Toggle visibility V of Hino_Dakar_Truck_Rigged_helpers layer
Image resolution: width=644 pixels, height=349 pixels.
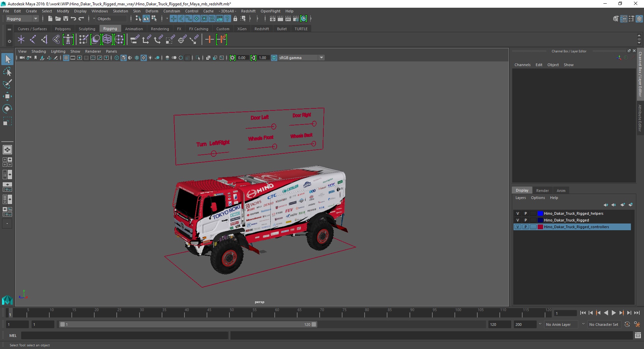[518, 213]
